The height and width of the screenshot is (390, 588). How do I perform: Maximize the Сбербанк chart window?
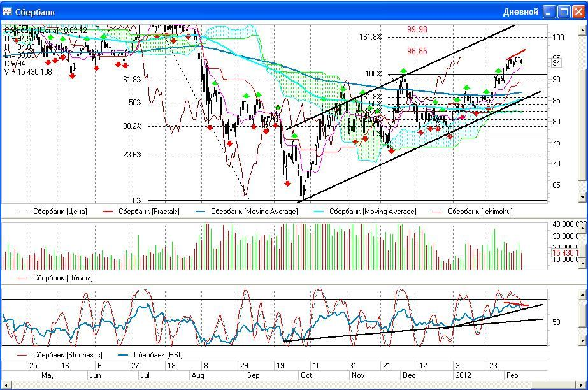[x=564, y=12]
